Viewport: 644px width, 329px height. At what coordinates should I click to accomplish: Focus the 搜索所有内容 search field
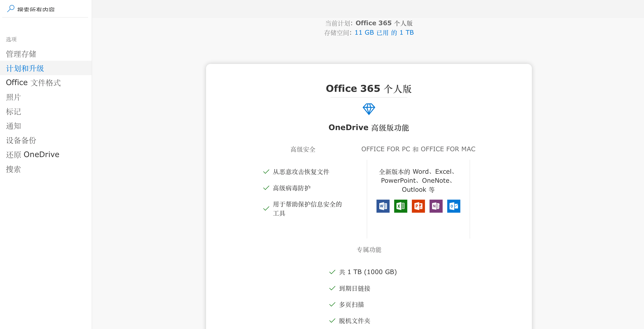[45, 9]
